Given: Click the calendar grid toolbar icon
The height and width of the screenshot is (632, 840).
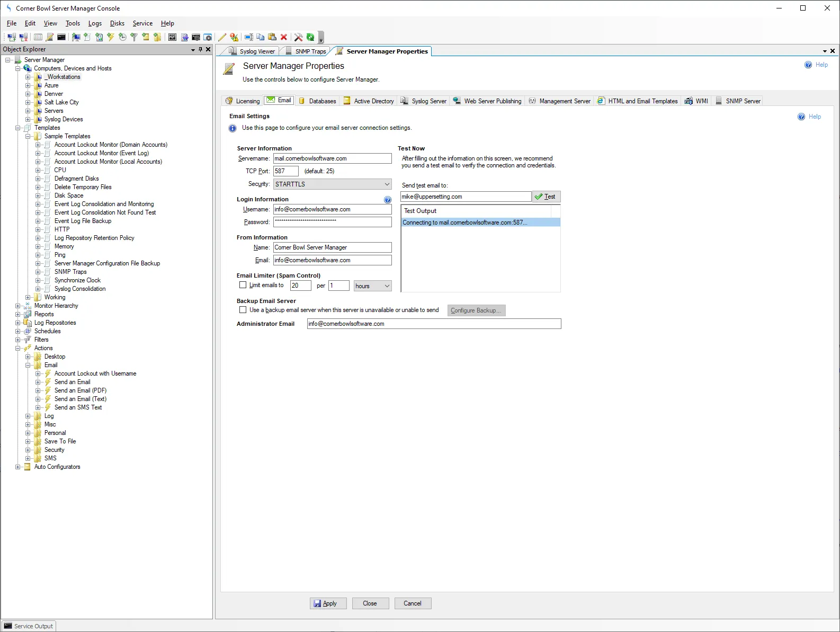Looking at the screenshot, I should click(38, 37).
